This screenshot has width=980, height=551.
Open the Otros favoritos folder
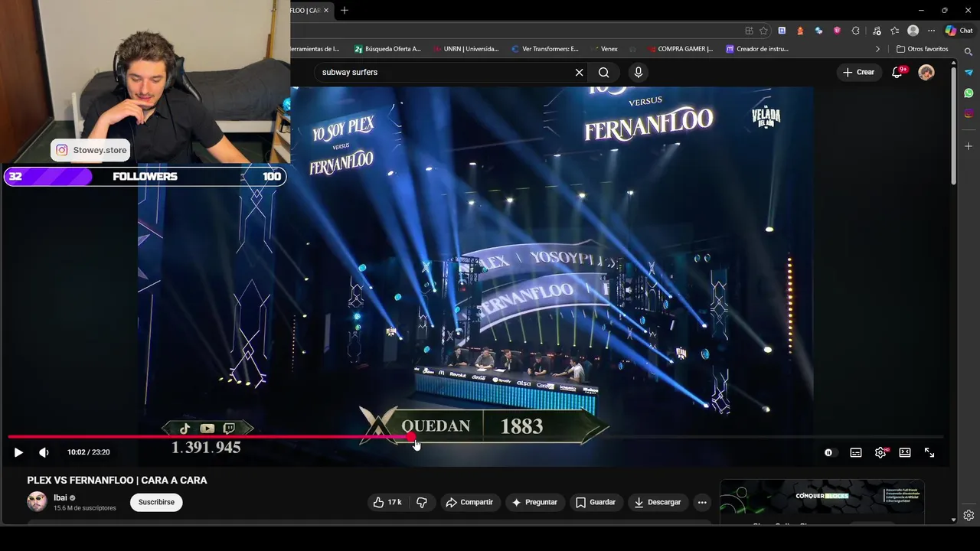click(x=922, y=49)
